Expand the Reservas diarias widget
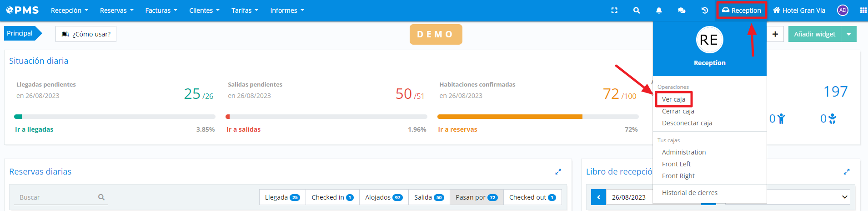 558,172
